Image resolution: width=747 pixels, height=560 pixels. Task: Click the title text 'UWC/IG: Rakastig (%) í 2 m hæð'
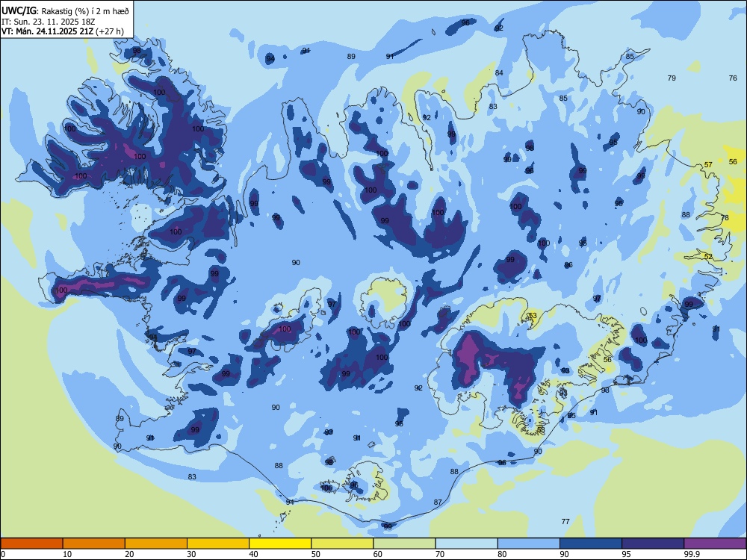(65, 11)
